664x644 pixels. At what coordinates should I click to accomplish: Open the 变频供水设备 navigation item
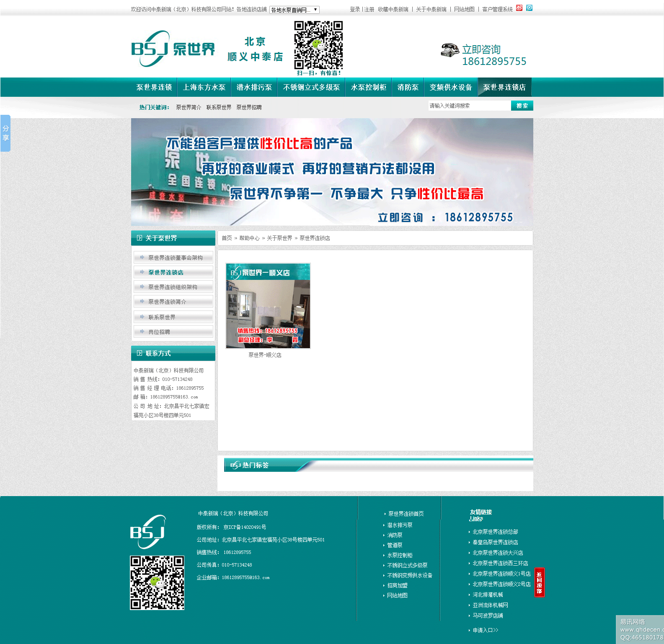click(x=451, y=87)
